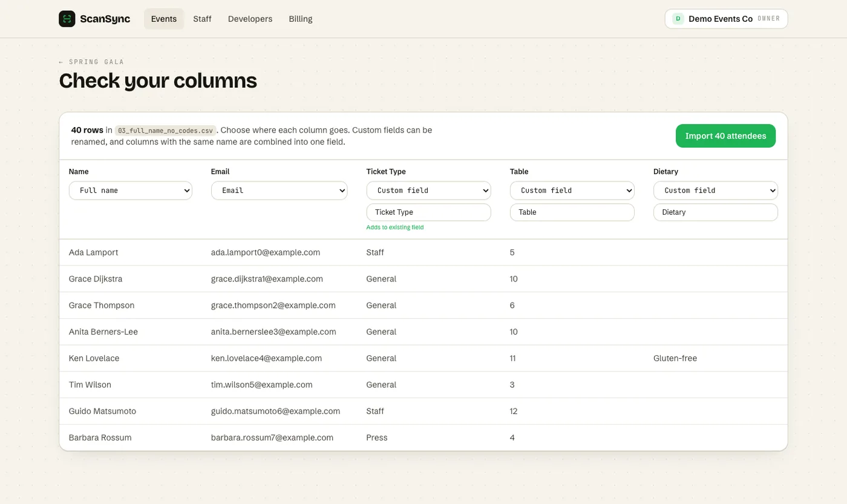847x504 pixels.
Task: Click grace.thompson2@example.com email cell
Action: click(x=273, y=306)
